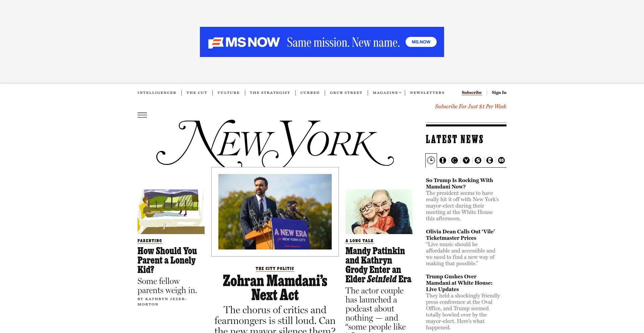Open the Mandy Patinkin couple photo
Viewport: 644px width, 333px height.
click(x=379, y=212)
